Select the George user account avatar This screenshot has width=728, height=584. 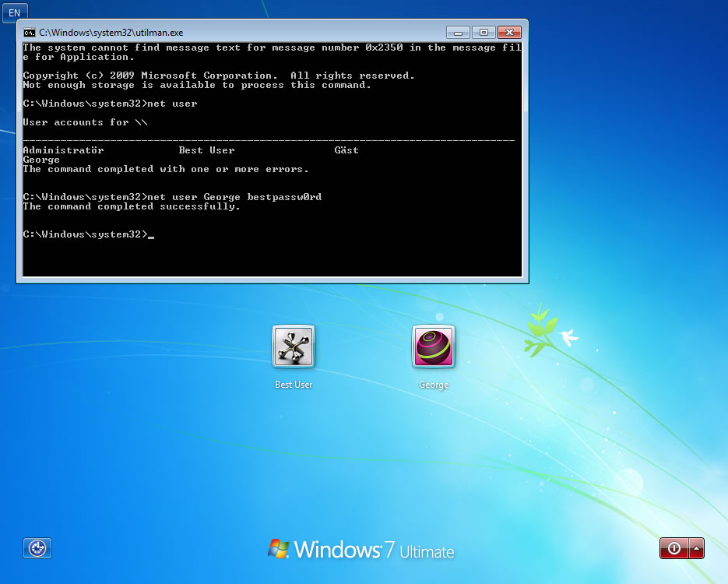[x=434, y=346]
